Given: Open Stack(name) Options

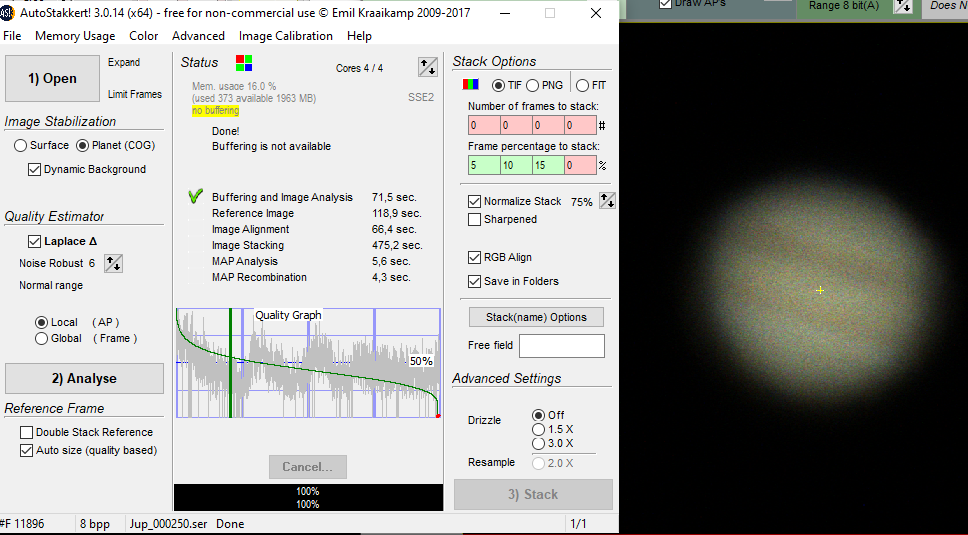Looking at the screenshot, I should click(536, 317).
